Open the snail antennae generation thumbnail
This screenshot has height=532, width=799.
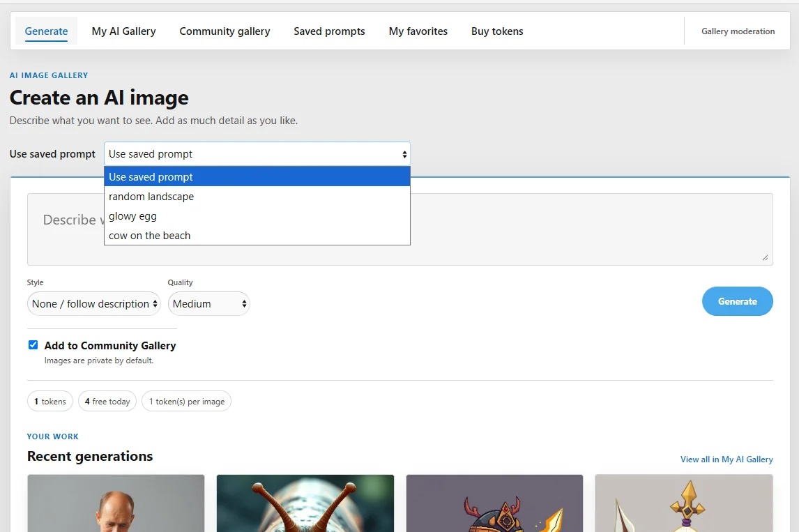coord(305,503)
